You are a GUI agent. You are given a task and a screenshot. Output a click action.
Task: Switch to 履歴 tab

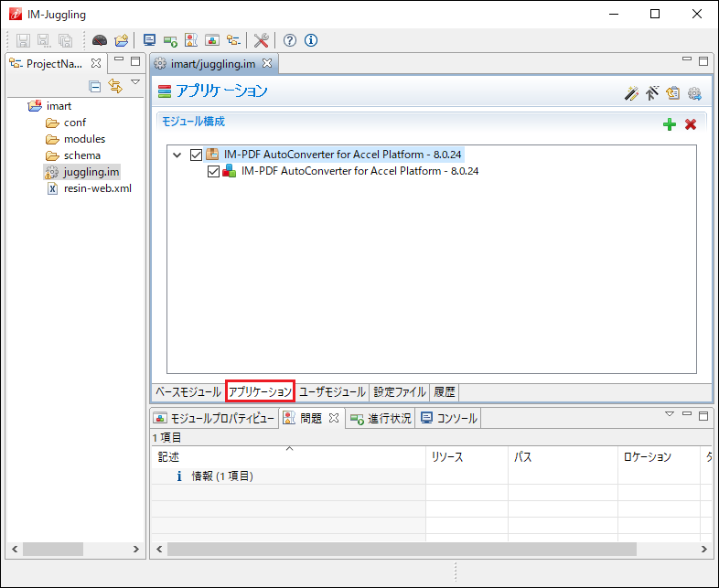pos(445,392)
